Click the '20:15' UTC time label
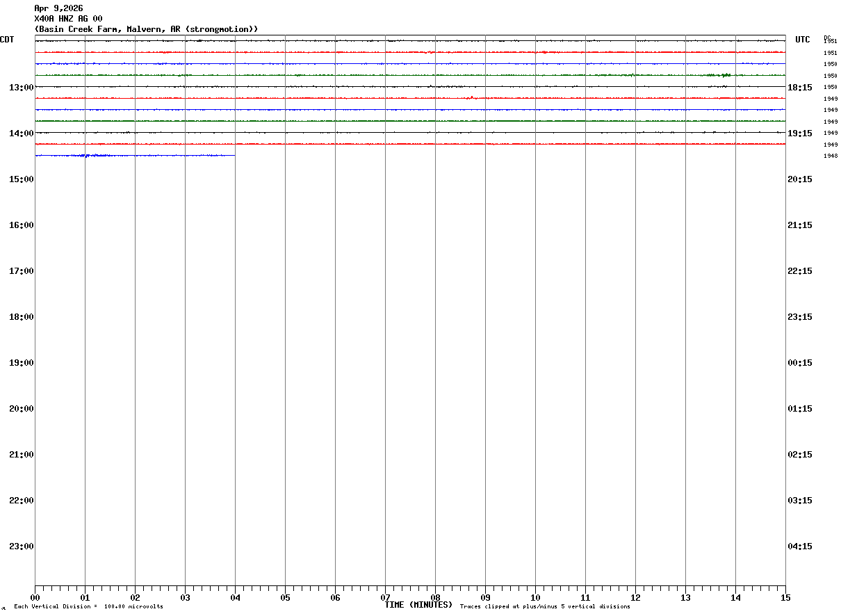 (x=800, y=179)
